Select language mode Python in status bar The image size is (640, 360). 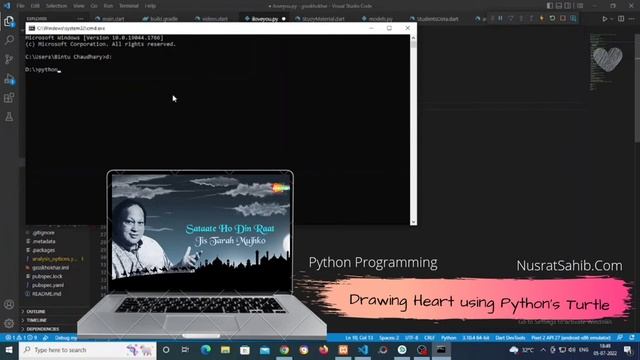[x=448, y=338]
